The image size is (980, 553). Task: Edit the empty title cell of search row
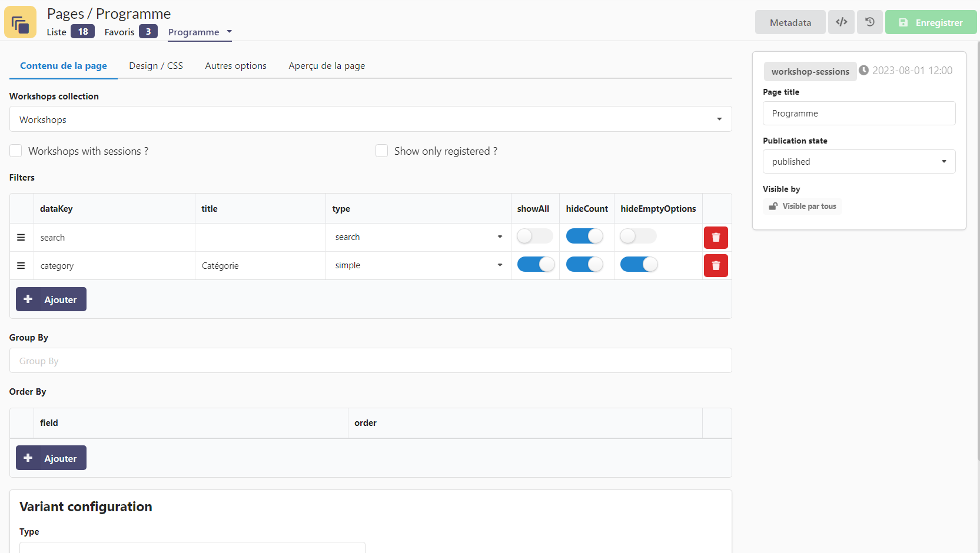260,238
